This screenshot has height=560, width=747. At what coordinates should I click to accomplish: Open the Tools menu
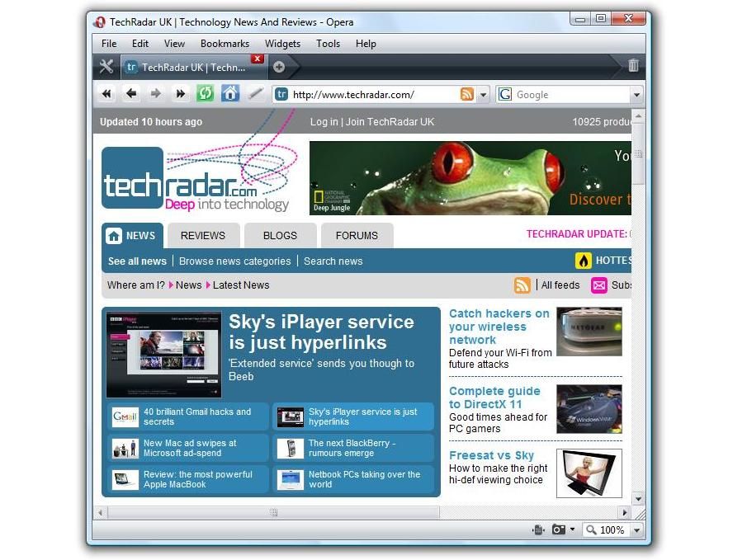pyautogui.click(x=329, y=44)
